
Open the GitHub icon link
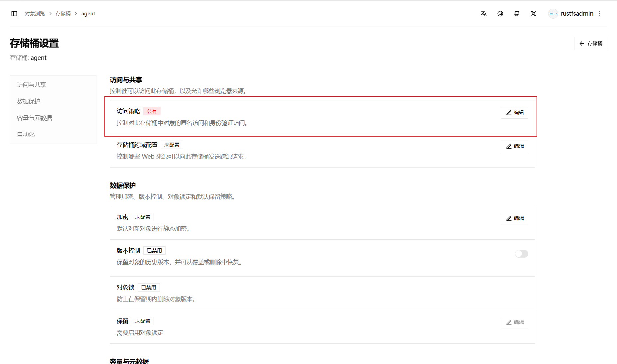click(517, 14)
